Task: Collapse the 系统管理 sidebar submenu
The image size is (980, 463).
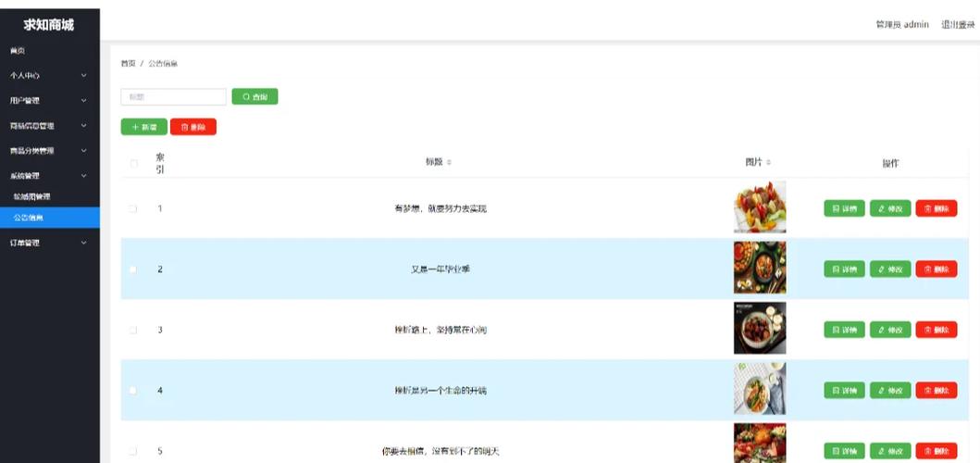Action: pos(49,176)
